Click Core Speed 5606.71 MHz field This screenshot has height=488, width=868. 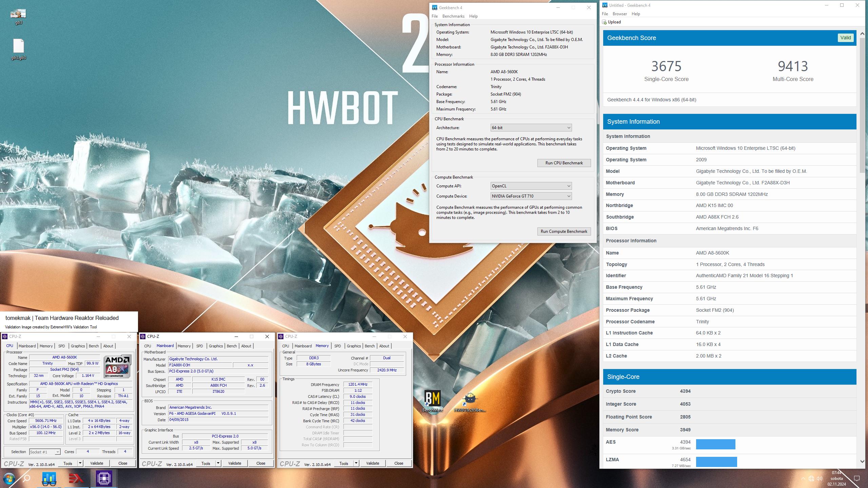[x=46, y=421]
